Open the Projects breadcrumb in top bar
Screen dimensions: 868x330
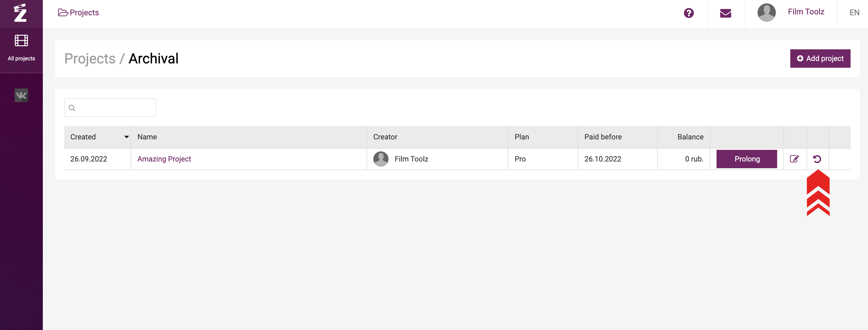[x=79, y=13]
